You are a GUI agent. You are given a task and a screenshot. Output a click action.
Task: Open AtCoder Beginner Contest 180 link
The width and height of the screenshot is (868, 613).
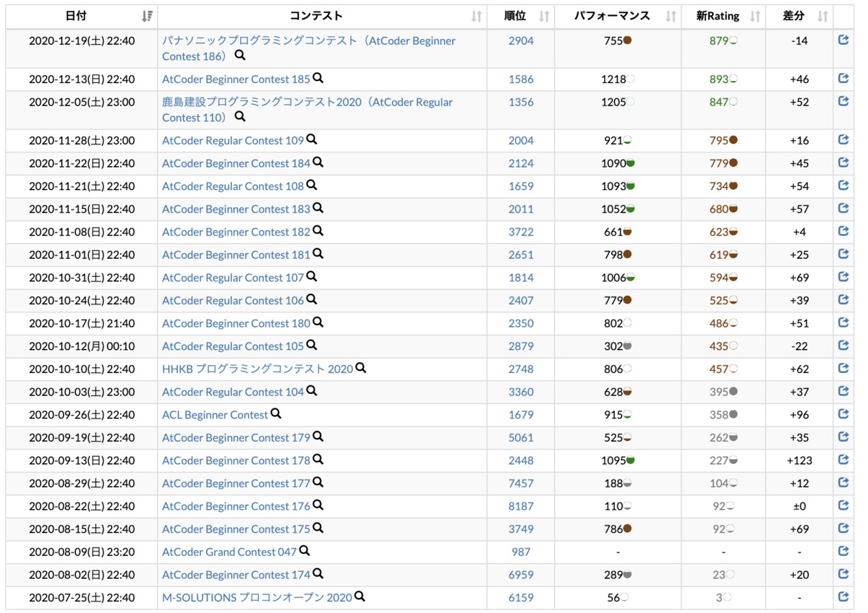point(236,324)
